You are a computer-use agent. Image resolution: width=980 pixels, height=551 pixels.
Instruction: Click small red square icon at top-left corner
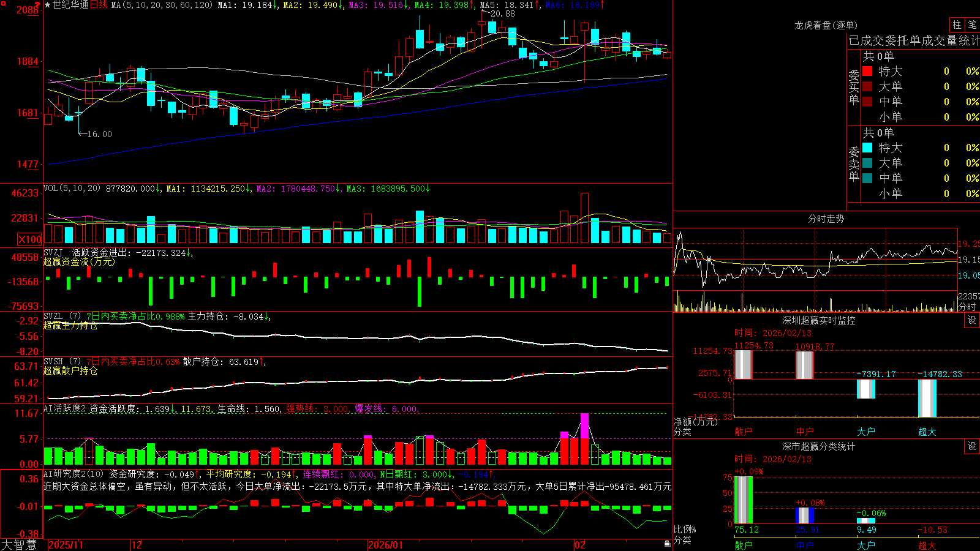click(x=2, y=2)
